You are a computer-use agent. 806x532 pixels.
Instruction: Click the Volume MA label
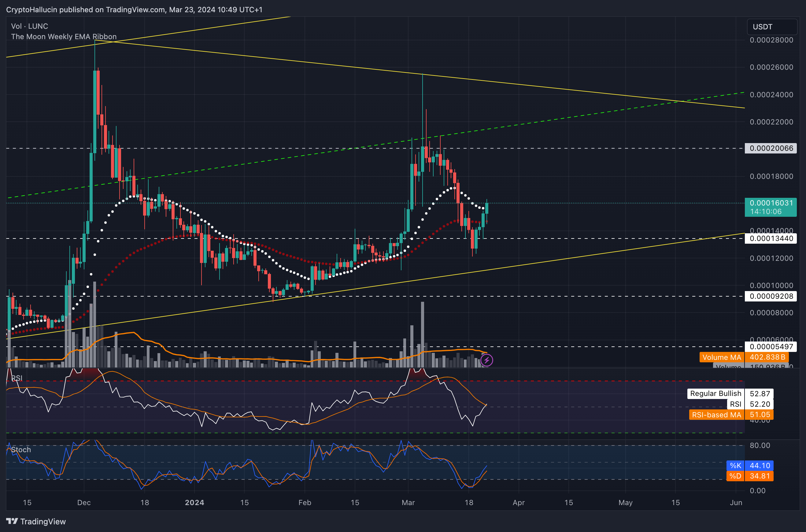click(x=722, y=357)
